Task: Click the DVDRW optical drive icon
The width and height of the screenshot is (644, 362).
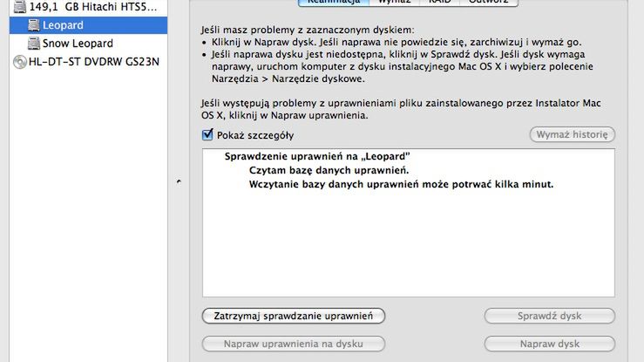Action: click(20, 62)
